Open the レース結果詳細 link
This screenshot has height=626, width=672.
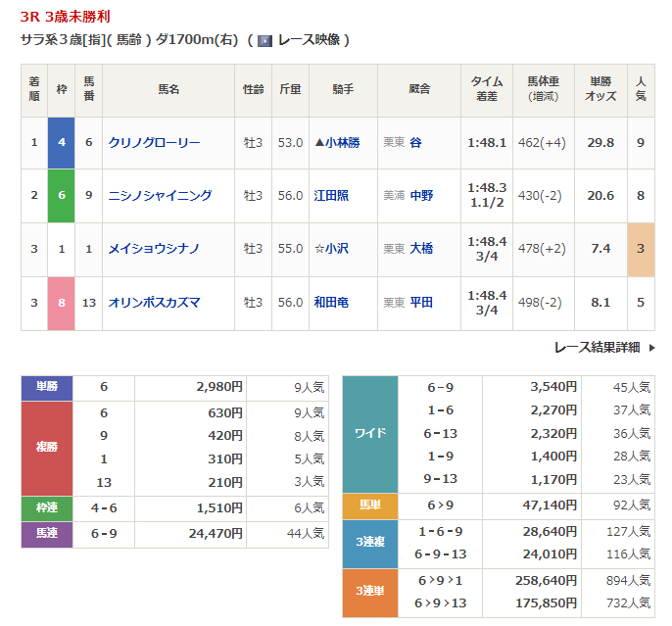point(597,347)
